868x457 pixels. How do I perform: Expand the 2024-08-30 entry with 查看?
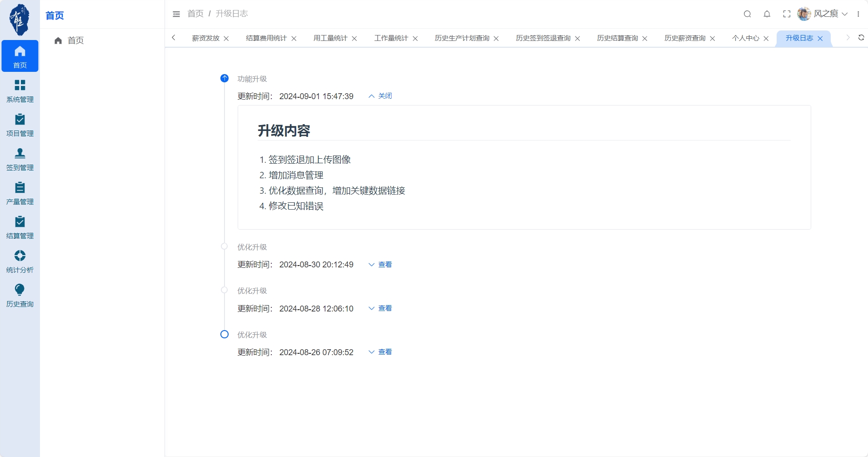(380, 265)
